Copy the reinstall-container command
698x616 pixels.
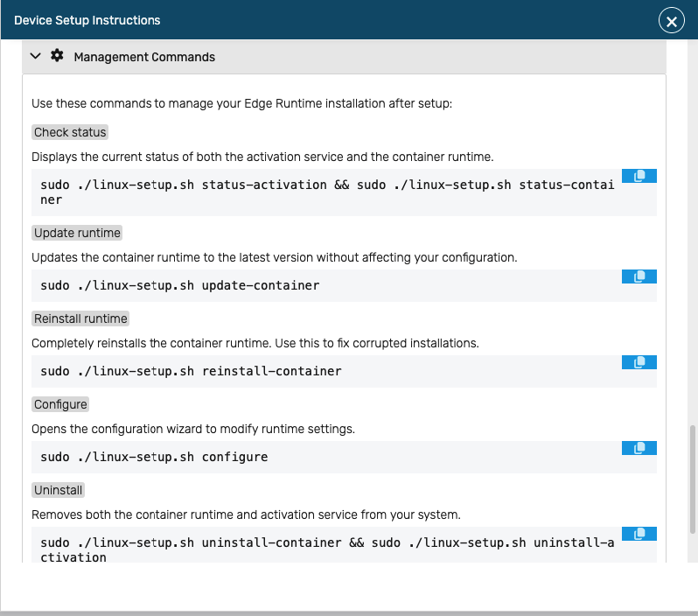click(x=639, y=362)
